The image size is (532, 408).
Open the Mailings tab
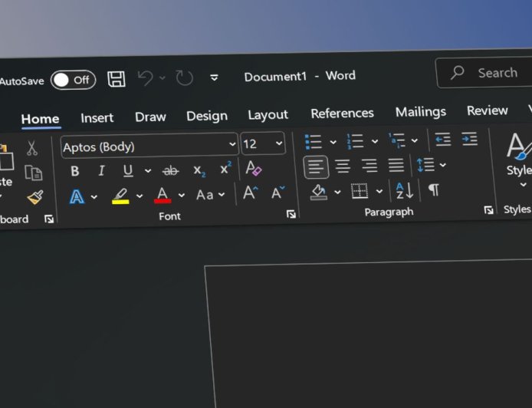pyautogui.click(x=421, y=112)
